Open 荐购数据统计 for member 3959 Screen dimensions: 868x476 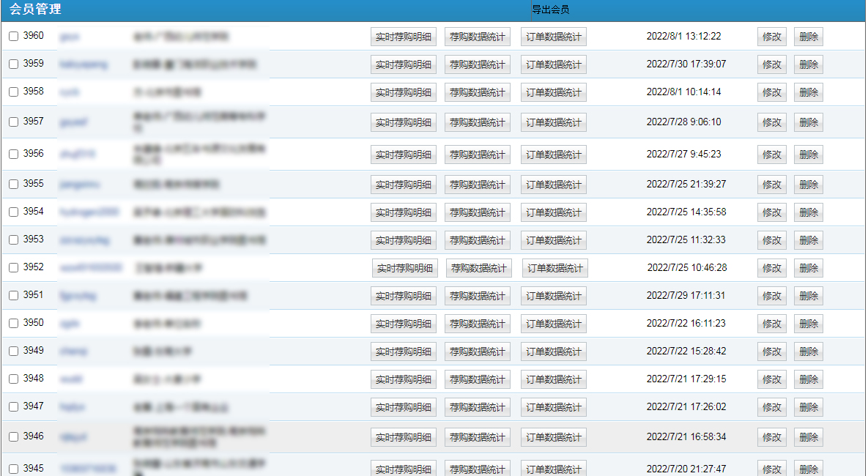click(x=477, y=64)
